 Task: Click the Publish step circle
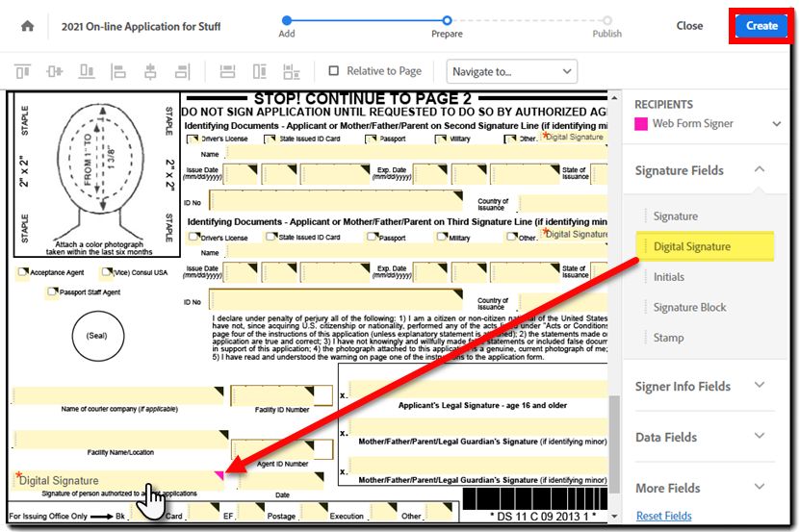pyautogui.click(x=606, y=20)
